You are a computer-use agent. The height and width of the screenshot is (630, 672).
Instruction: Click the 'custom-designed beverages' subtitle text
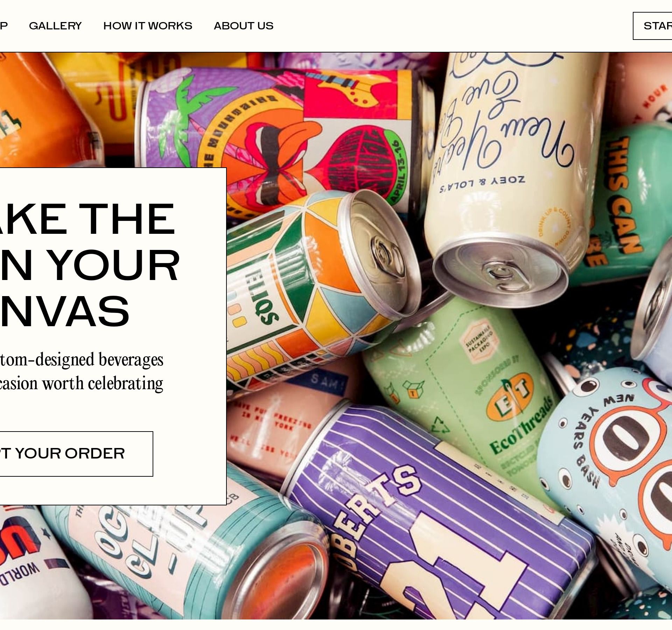pyautogui.click(x=82, y=360)
